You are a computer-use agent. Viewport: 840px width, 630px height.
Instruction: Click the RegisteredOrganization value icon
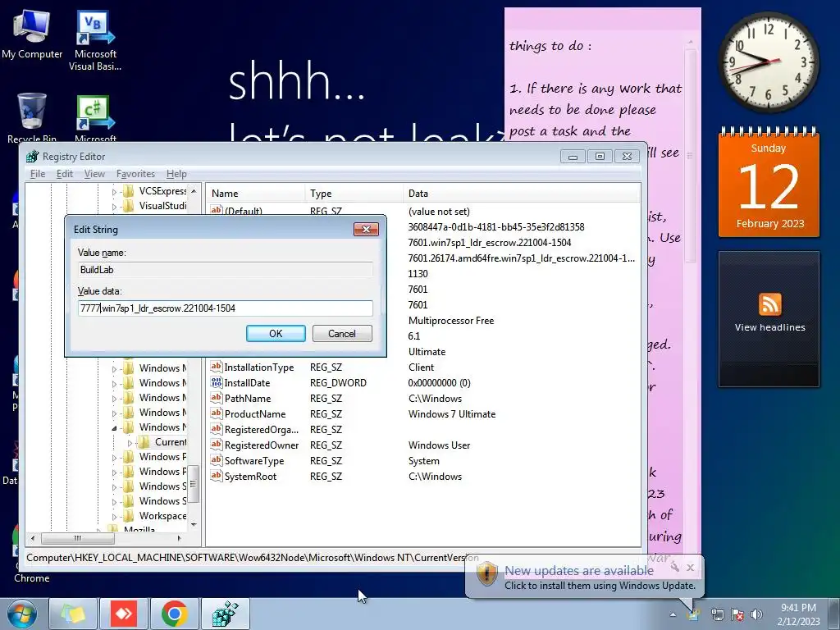216,429
